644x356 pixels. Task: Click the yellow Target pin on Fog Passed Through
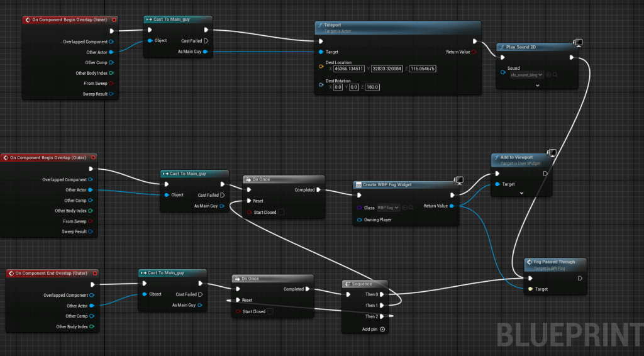click(530, 289)
